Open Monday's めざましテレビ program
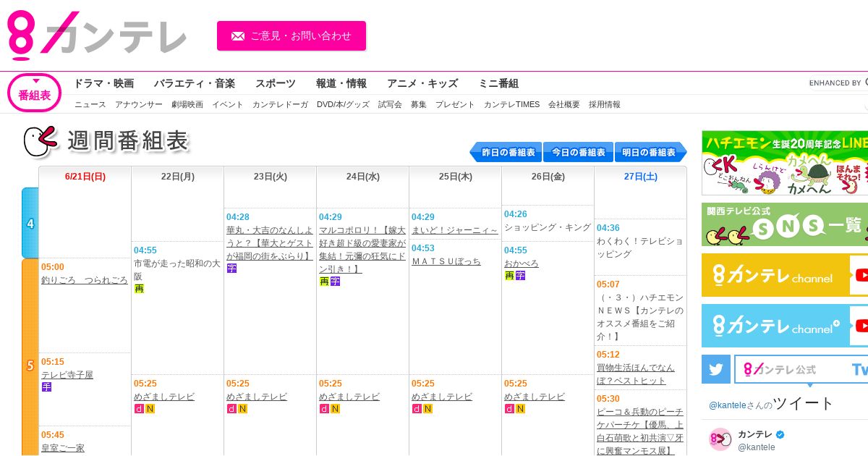 point(164,397)
